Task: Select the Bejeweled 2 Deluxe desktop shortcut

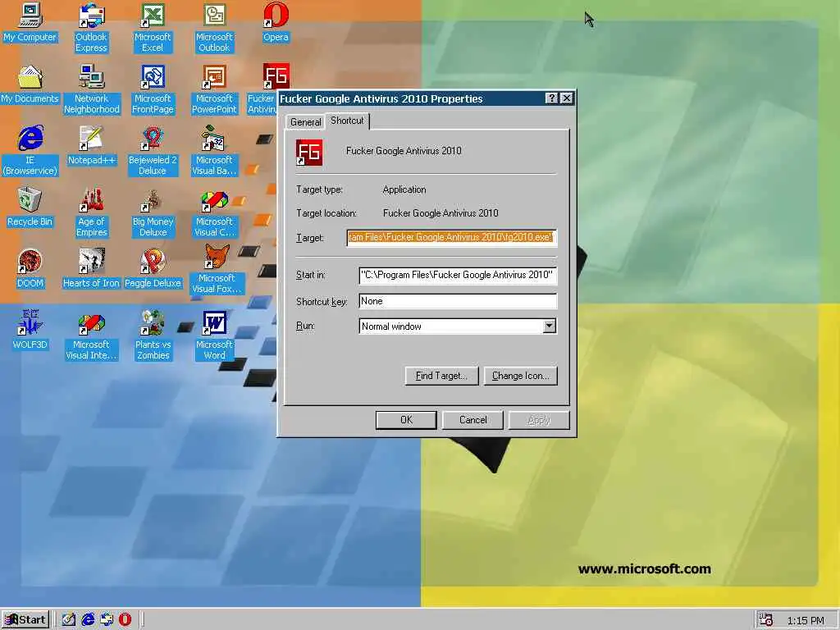Action: [153, 151]
